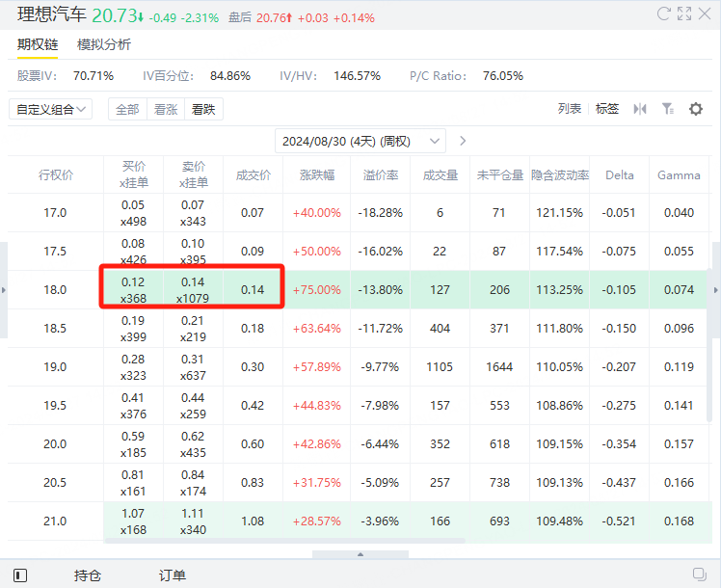Click bid price 0.12 x368
The height and width of the screenshot is (588, 721).
[133, 290]
